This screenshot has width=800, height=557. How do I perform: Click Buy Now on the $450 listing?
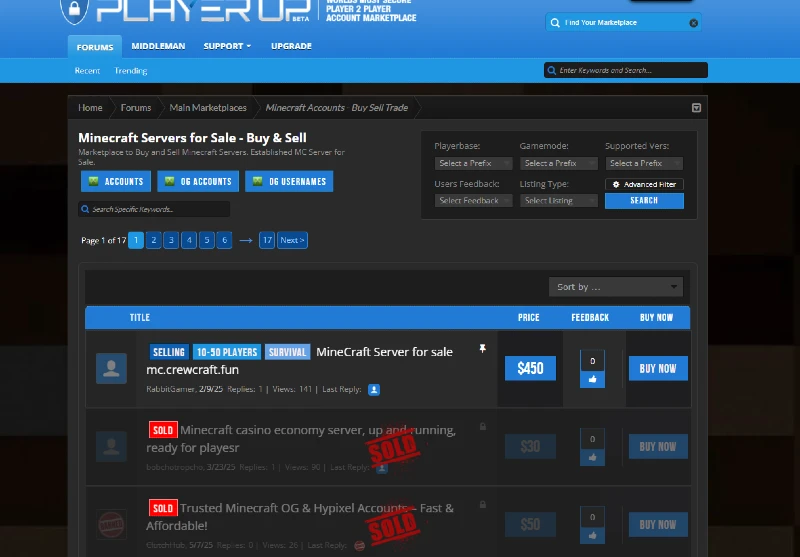[658, 368]
